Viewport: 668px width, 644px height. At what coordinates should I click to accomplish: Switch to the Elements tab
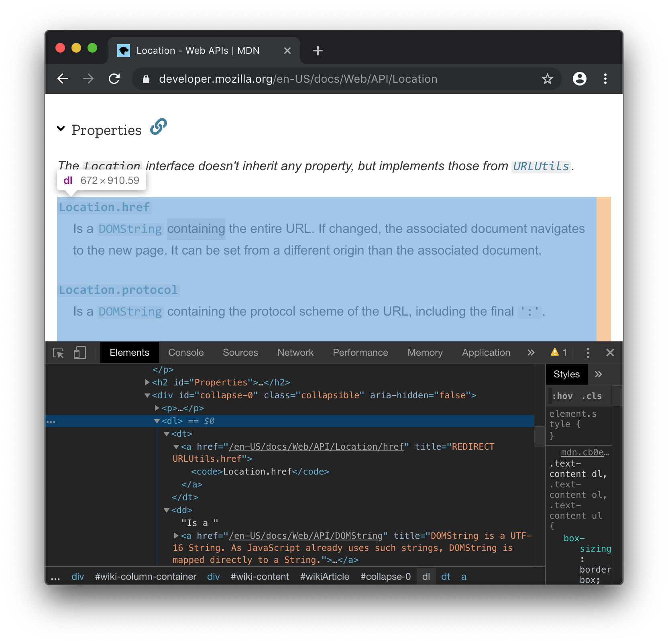coord(129,353)
